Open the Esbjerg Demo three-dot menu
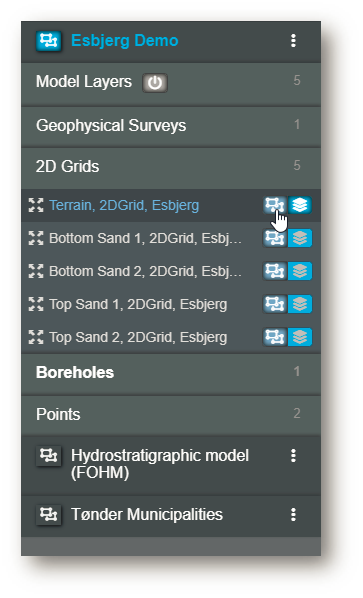This screenshot has height=598, width=363. 293,41
